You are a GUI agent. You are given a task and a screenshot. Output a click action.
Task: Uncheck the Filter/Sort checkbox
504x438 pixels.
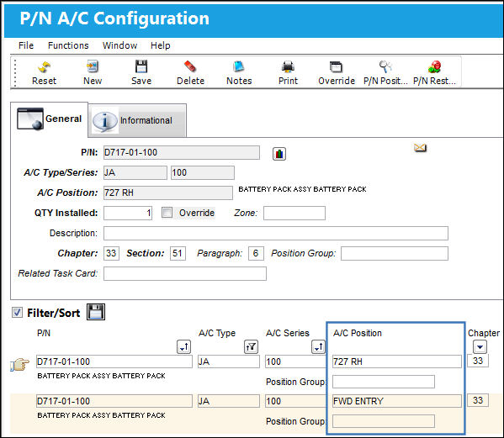pyautogui.click(x=17, y=312)
